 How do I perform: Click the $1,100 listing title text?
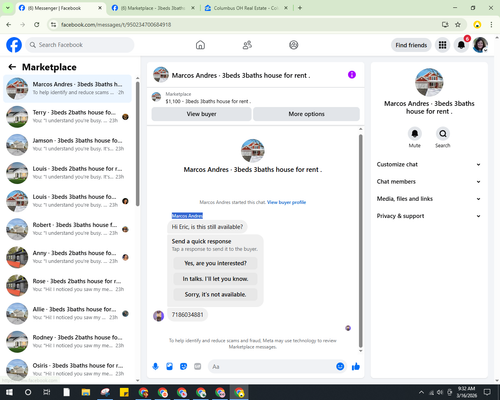pos(208,101)
